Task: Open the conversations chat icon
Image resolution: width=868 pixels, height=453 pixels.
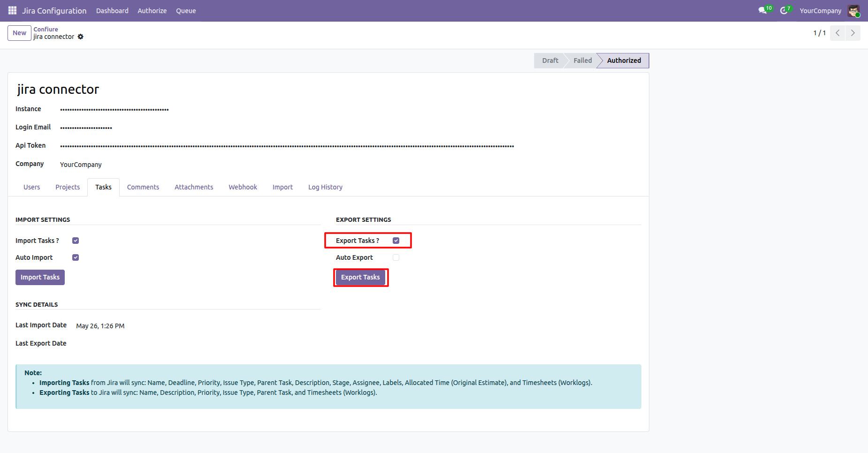Action: pos(763,10)
